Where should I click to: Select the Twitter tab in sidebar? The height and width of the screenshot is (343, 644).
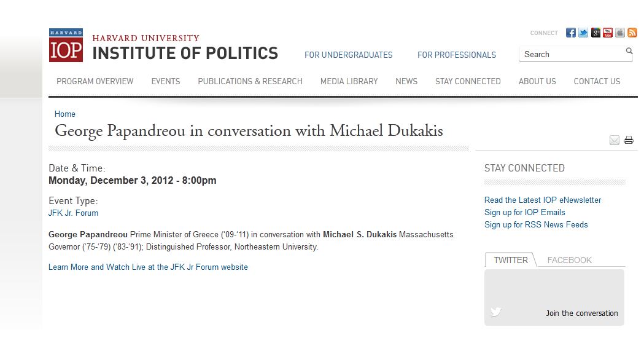point(511,260)
